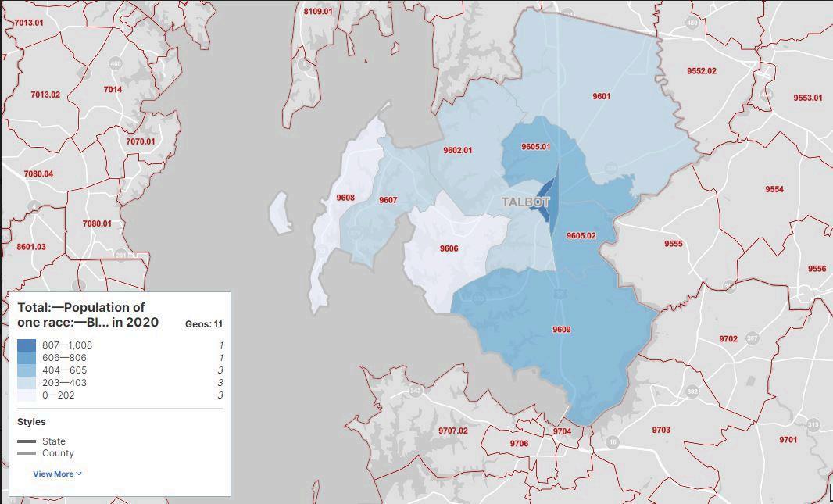Click tract label 9702
The width and height of the screenshot is (833, 504).
[728, 339]
